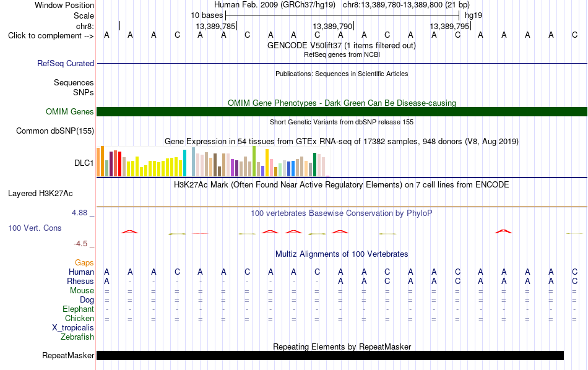Open the DLC1 GTEx expression bar chart
588x370 pixels.
pyautogui.click(x=213, y=161)
